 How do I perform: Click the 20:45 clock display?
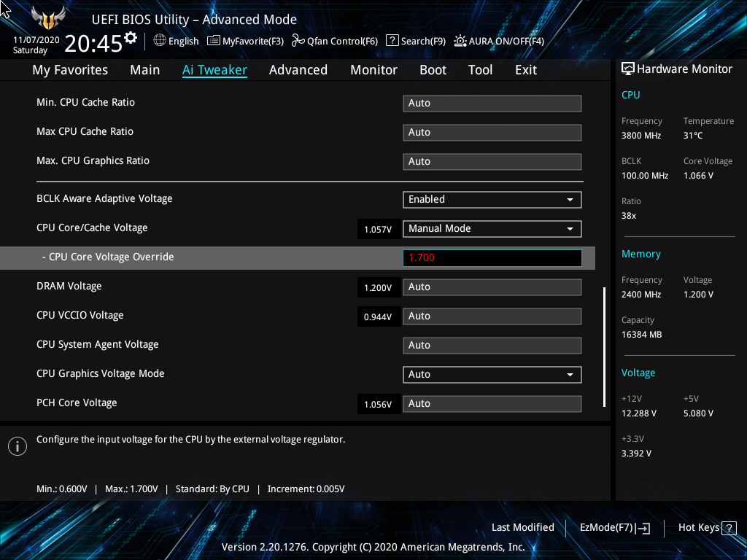point(94,43)
